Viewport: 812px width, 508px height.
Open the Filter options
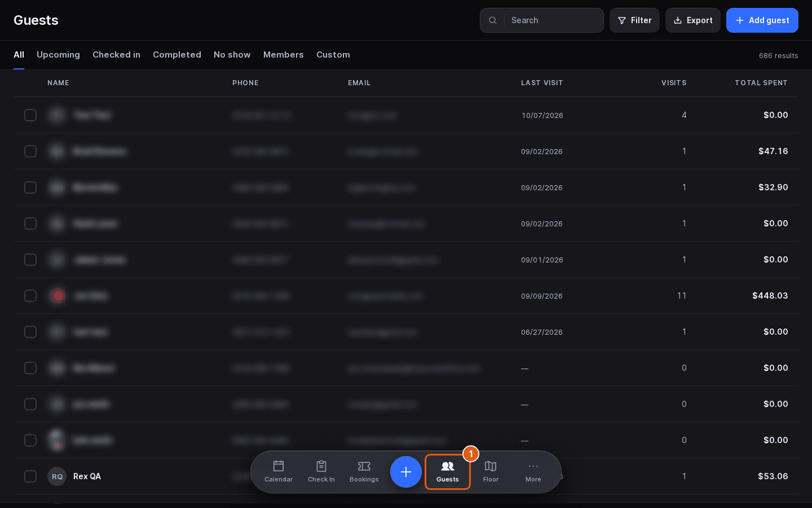pos(634,20)
